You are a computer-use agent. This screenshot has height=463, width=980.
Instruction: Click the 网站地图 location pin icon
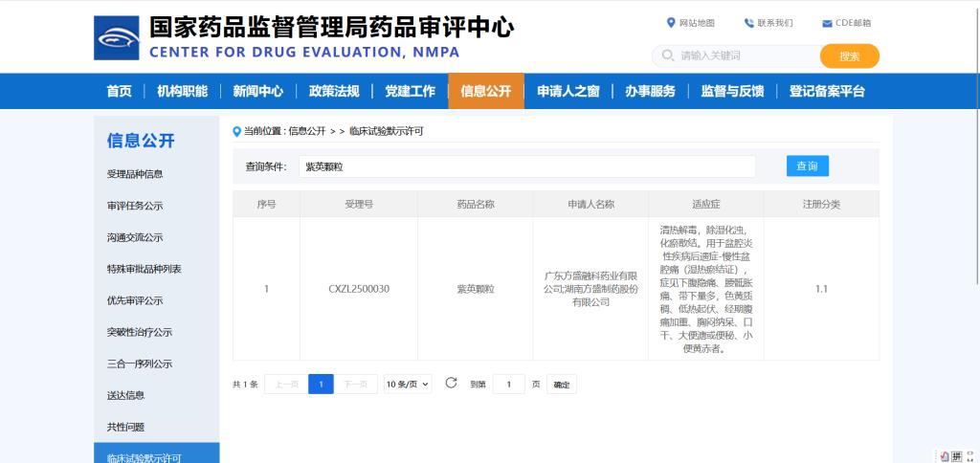(x=671, y=23)
